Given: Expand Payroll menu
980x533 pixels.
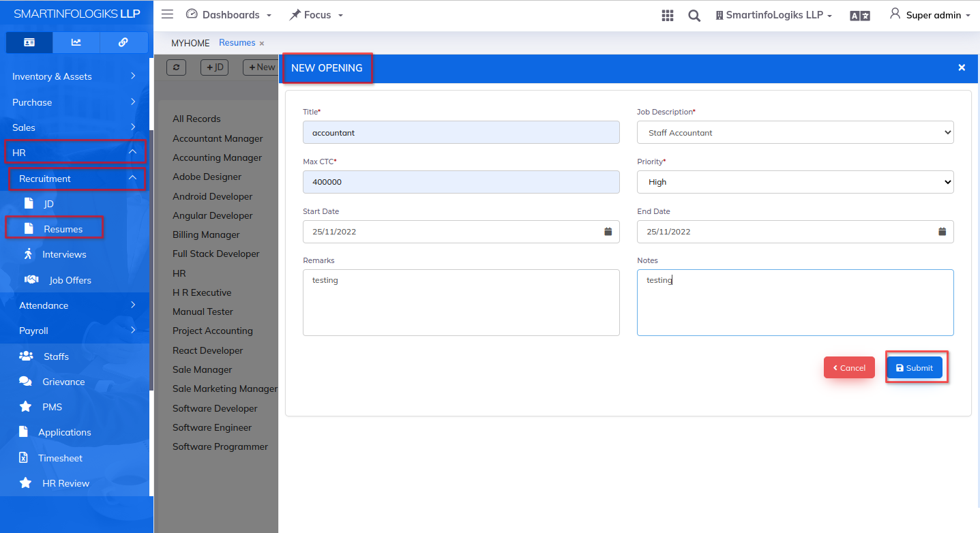Looking at the screenshot, I should (x=74, y=331).
